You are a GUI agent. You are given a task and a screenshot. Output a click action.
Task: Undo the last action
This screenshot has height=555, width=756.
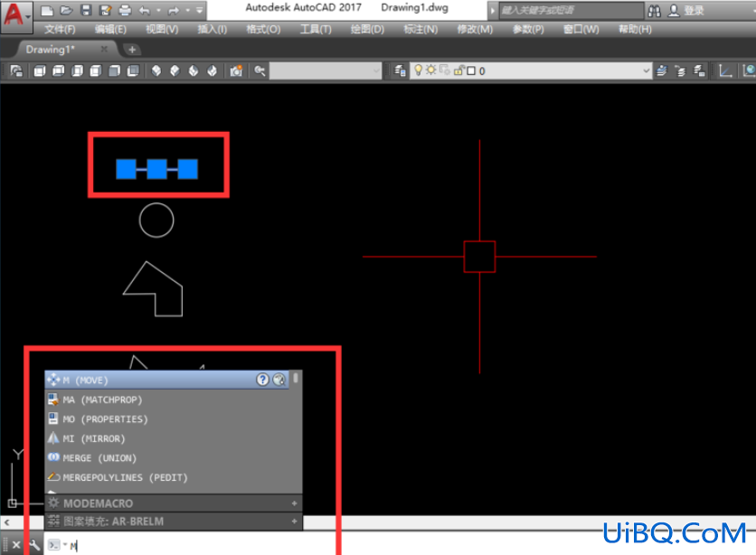pyautogui.click(x=144, y=10)
